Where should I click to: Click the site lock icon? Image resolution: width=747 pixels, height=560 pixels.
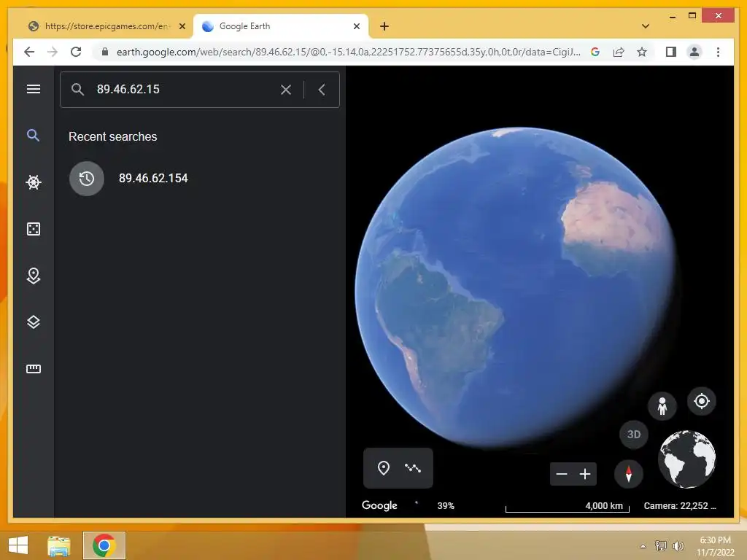pos(105,52)
